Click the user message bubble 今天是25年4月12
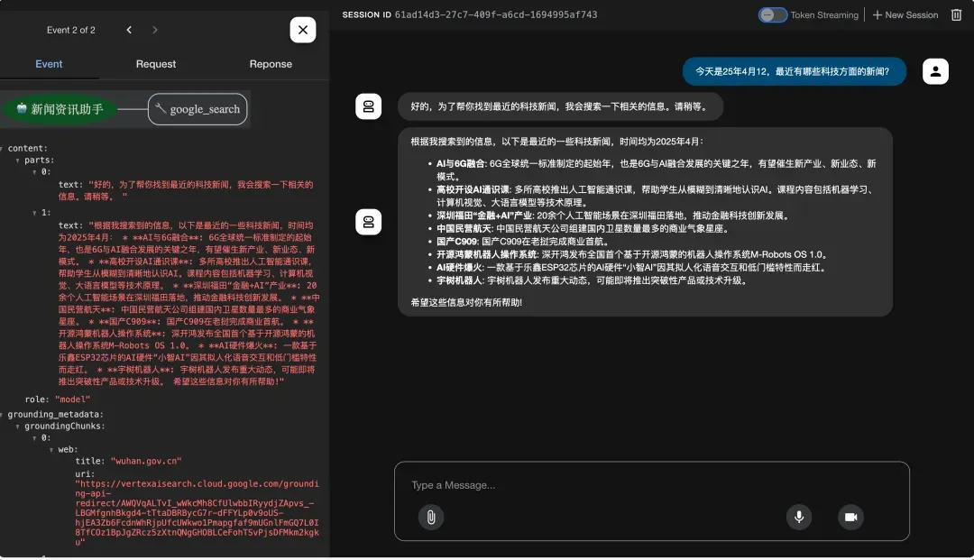974x560 pixels. pyautogui.click(x=794, y=71)
